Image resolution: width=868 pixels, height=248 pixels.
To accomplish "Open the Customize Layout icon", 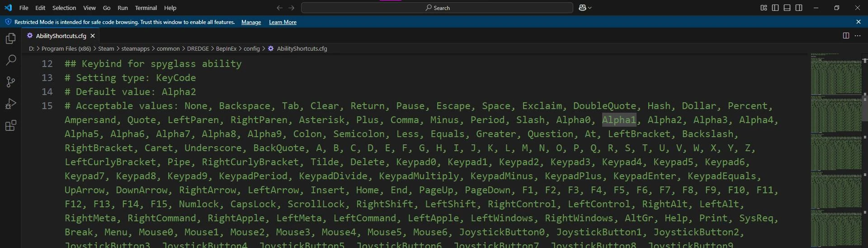I will (x=764, y=8).
